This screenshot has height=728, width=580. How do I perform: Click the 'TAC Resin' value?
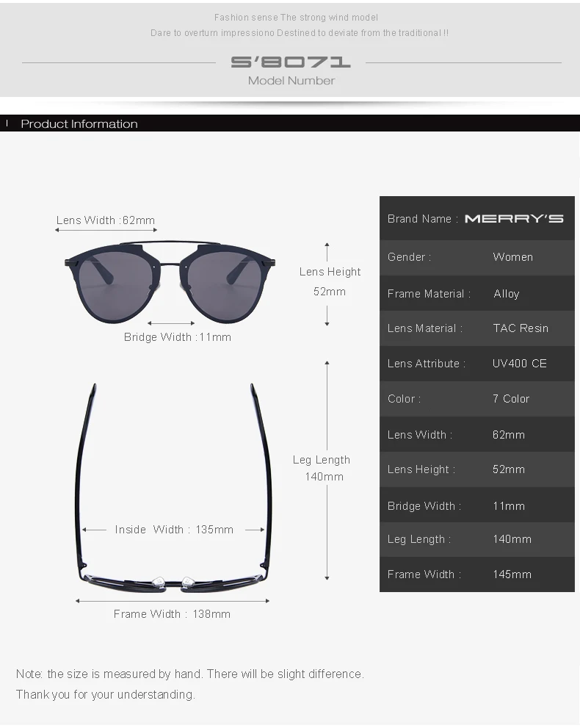[x=521, y=328]
